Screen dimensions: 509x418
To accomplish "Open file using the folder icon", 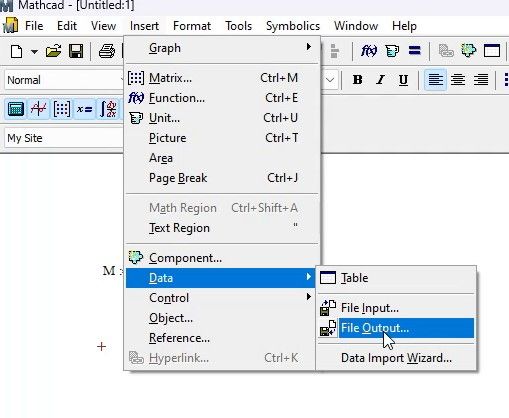I will coord(54,51).
